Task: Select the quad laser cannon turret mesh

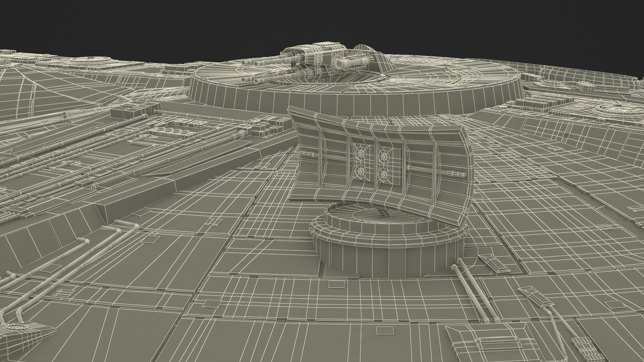Action: click(x=307, y=63)
